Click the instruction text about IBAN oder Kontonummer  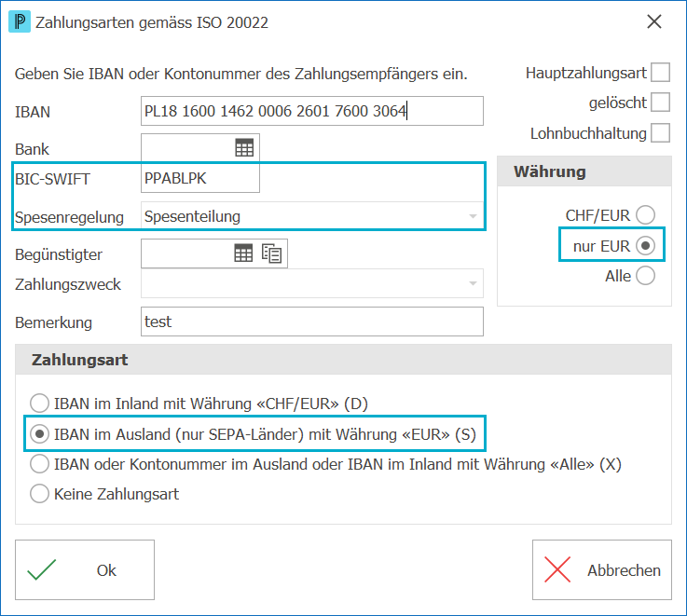pyautogui.click(x=241, y=74)
